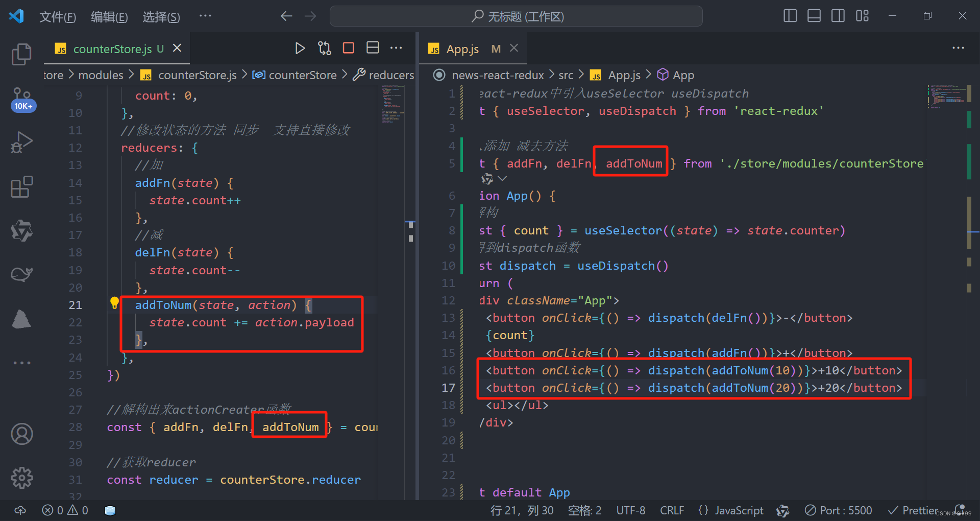Open notifications bell in status bar
980x521 pixels.
[x=960, y=509]
